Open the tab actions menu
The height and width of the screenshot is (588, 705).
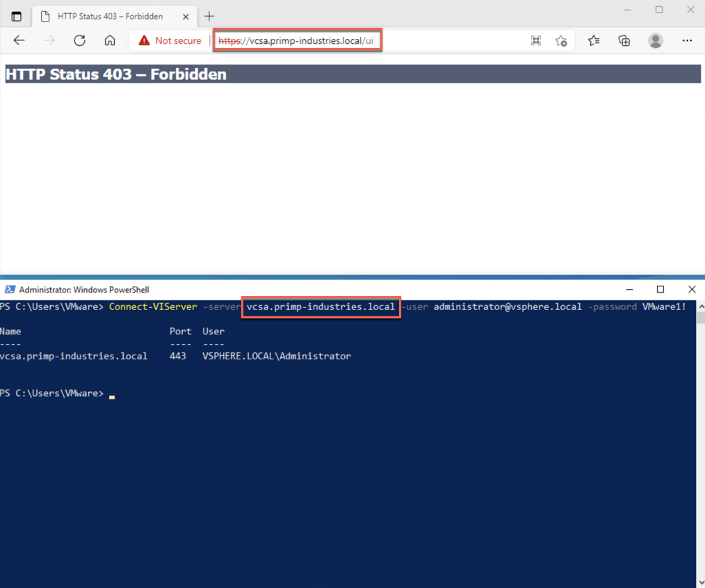[15, 15]
